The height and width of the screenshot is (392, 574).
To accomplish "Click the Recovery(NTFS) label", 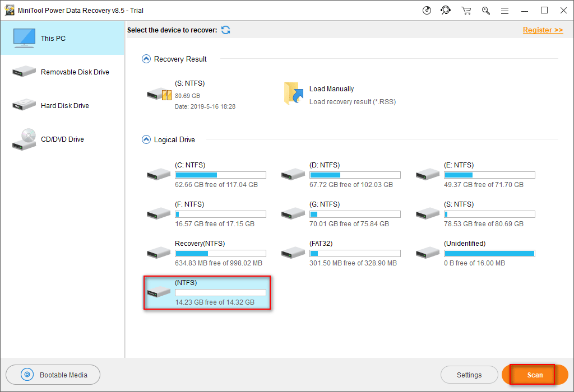I will (x=200, y=244).
